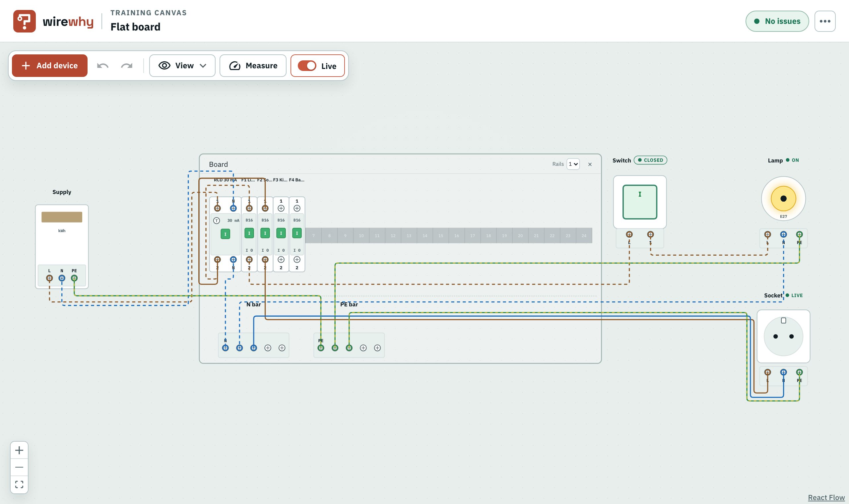Image resolution: width=849 pixels, height=504 pixels.
Task: Click the wirewhy logo icon
Action: [24, 21]
